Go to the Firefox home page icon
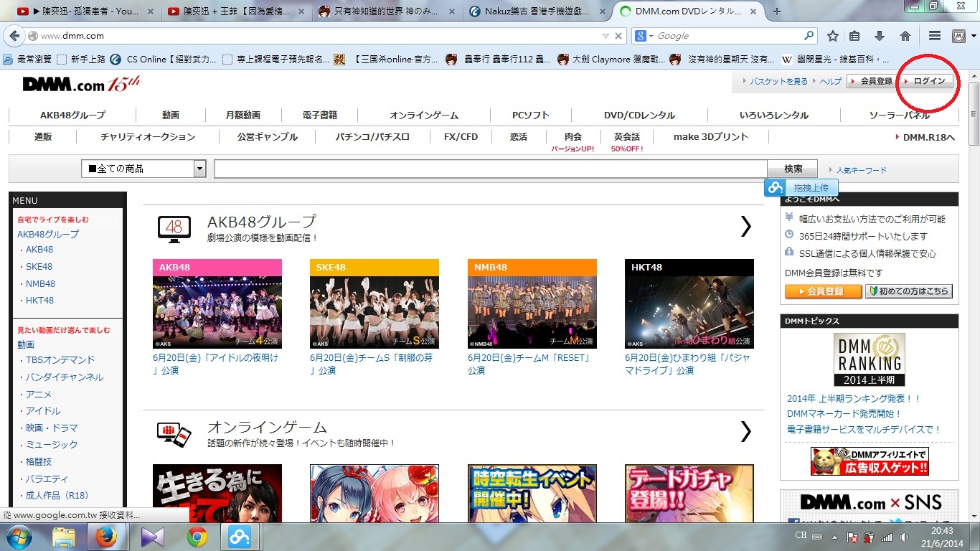This screenshot has height=551, width=980. pos(905,36)
